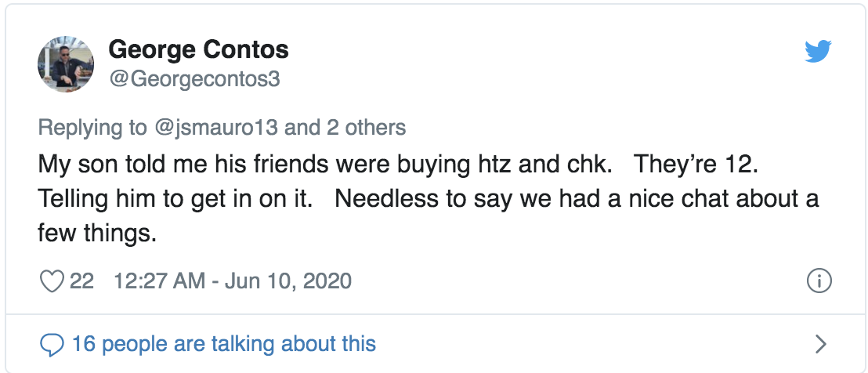Open "16 people are talking about this"
This screenshot has width=868, height=373.
[x=224, y=343]
